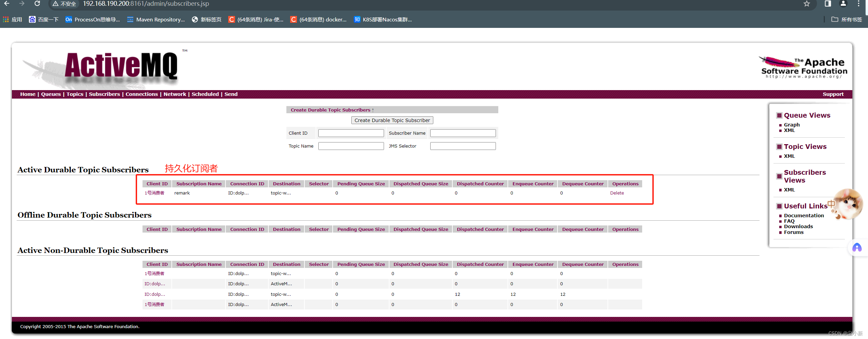Click the Apache Software Foundation logo

pyautogui.click(x=803, y=67)
